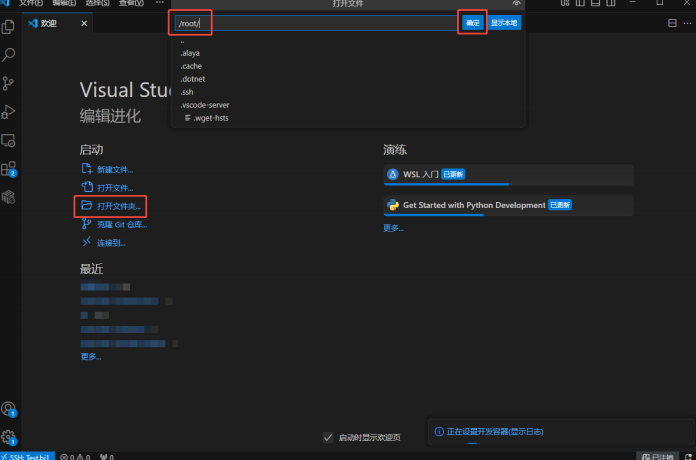Focus the /root/ path input field

[x=316, y=23]
